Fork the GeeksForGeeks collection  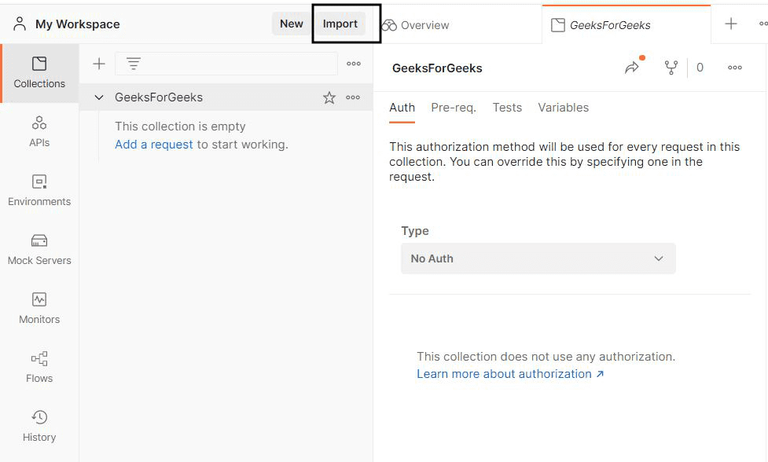671,68
